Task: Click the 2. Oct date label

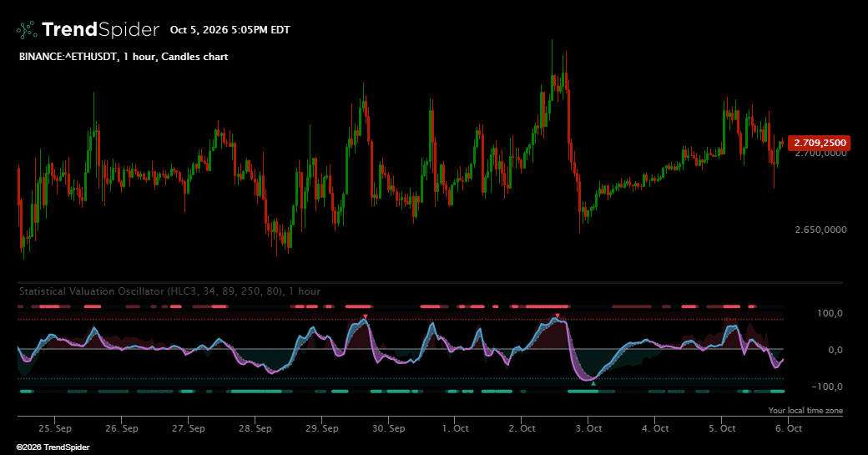Action: [522, 428]
